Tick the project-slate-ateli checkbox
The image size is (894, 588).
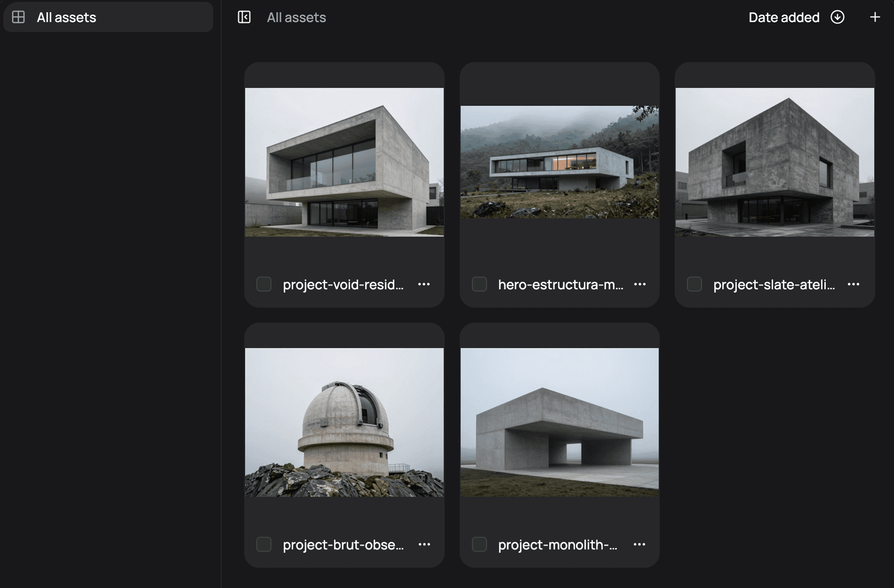pyautogui.click(x=694, y=284)
